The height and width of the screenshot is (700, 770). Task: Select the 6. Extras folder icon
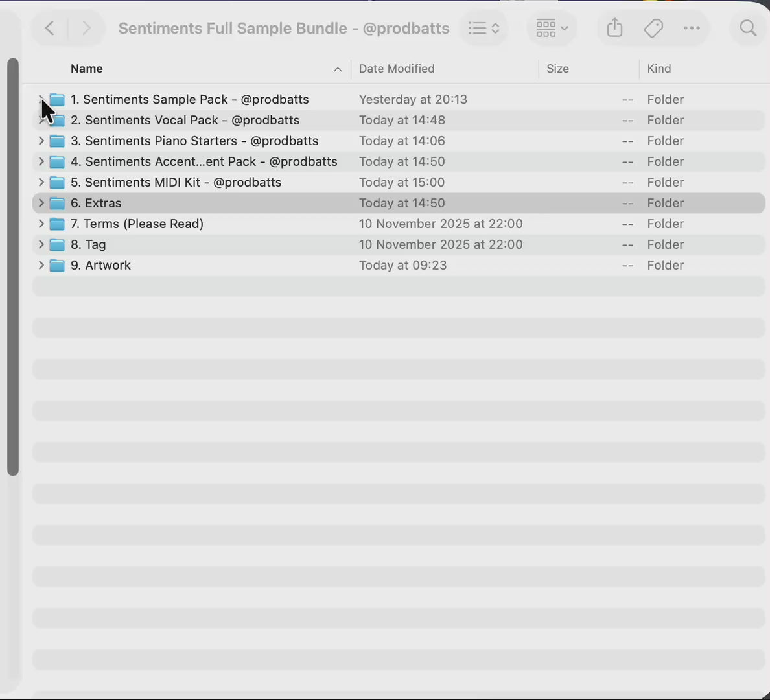point(57,203)
